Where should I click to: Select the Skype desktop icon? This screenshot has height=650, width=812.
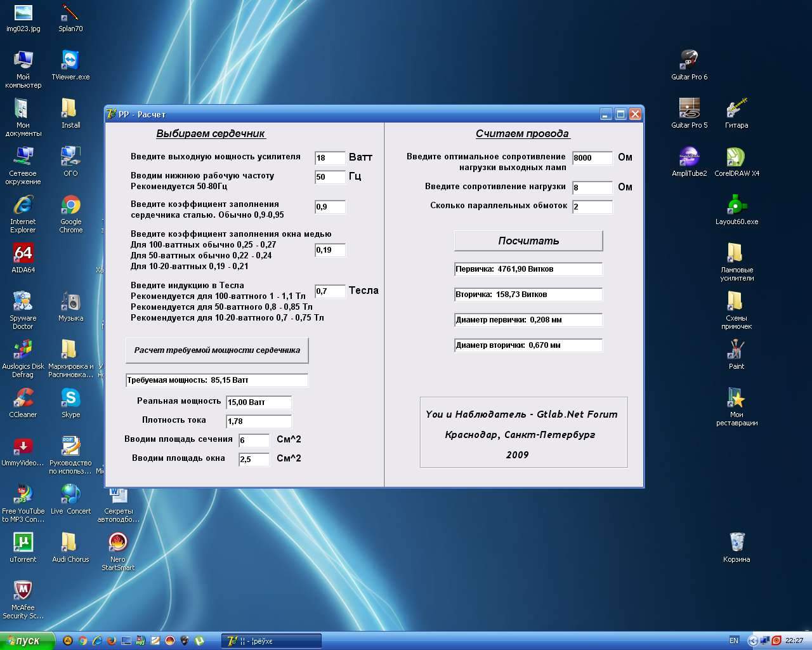(70, 399)
